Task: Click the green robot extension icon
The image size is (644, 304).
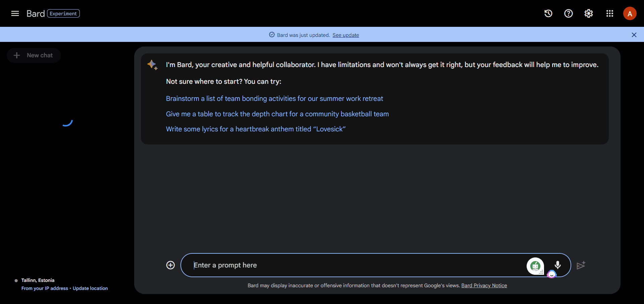Action: (x=535, y=266)
